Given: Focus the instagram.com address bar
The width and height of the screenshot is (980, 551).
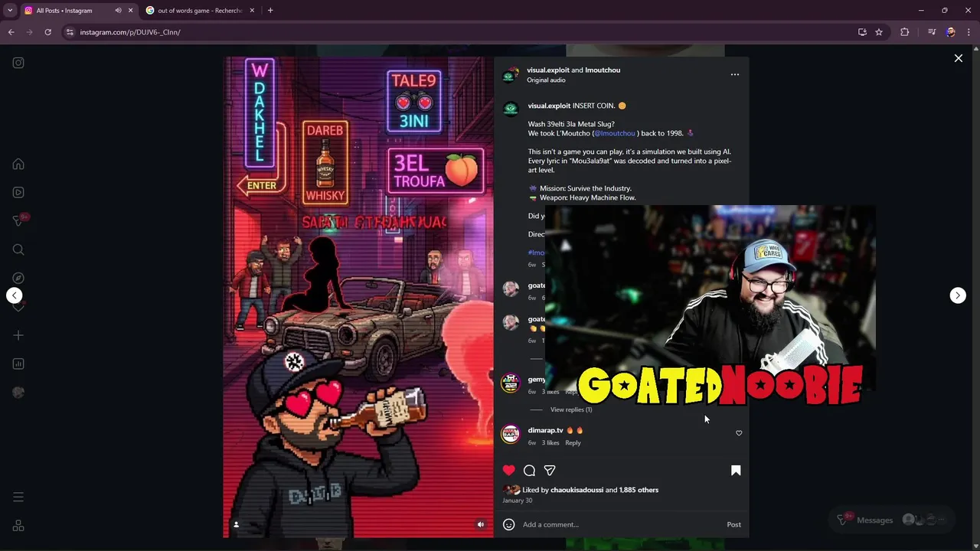Looking at the screenshot, I should 459,32.
